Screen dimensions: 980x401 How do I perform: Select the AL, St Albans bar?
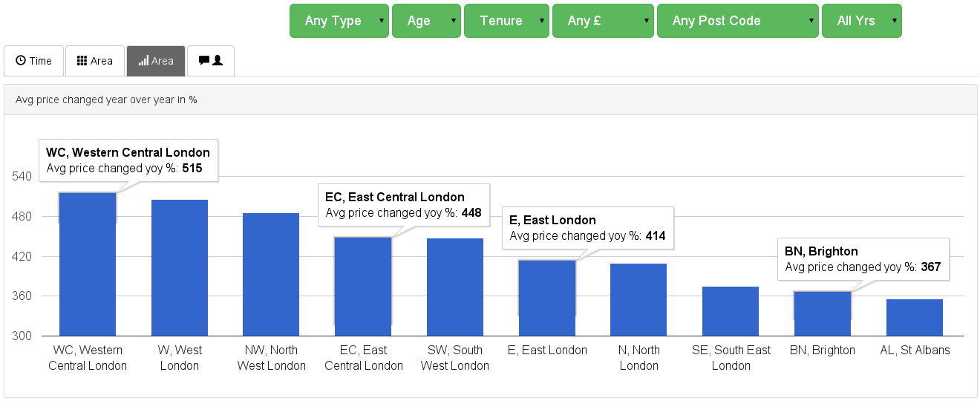tap(915, 318)
